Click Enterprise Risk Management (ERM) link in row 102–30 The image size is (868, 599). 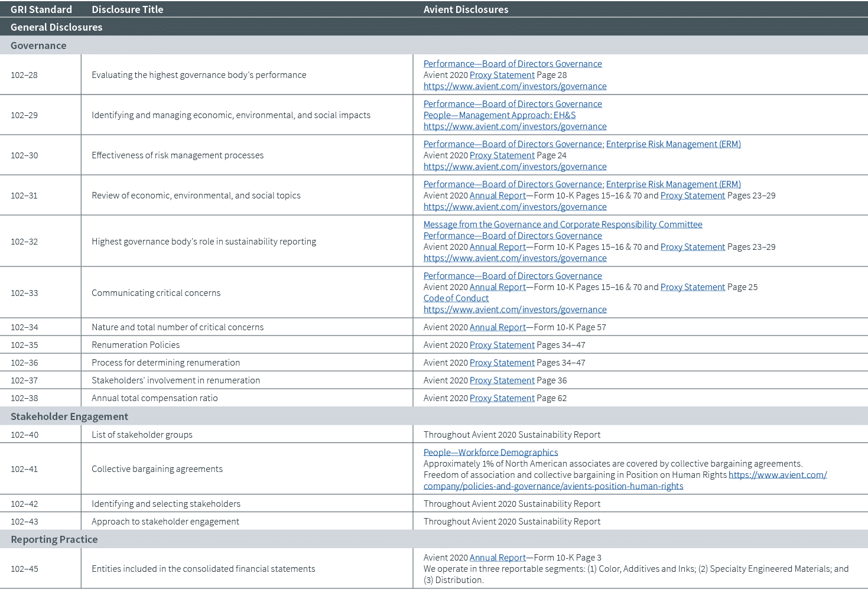(674, 144)
